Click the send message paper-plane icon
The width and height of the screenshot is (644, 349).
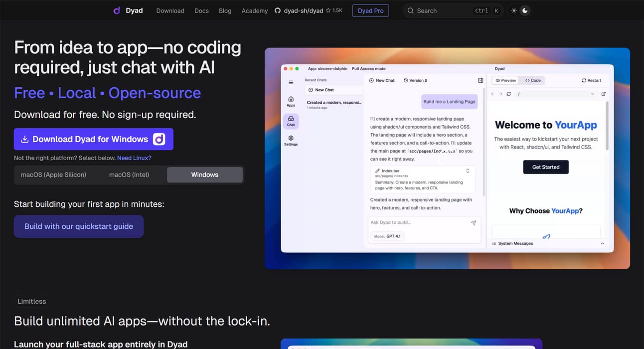[474, 223]
